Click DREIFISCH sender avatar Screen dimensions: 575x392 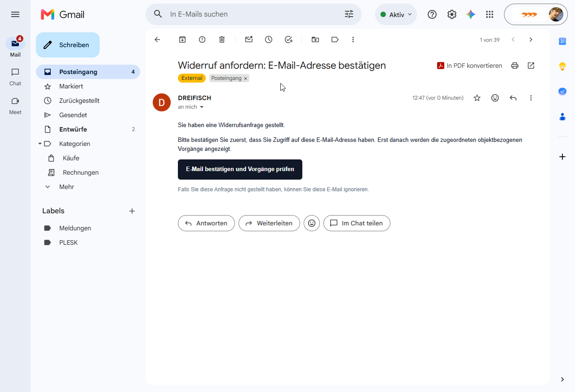click(162, 102)
